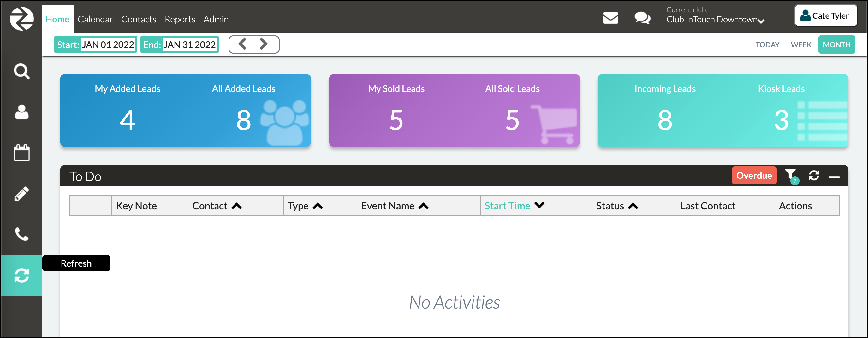868x338 pixels.
Task: Open the chat bubbles icon
Action: 642,18
